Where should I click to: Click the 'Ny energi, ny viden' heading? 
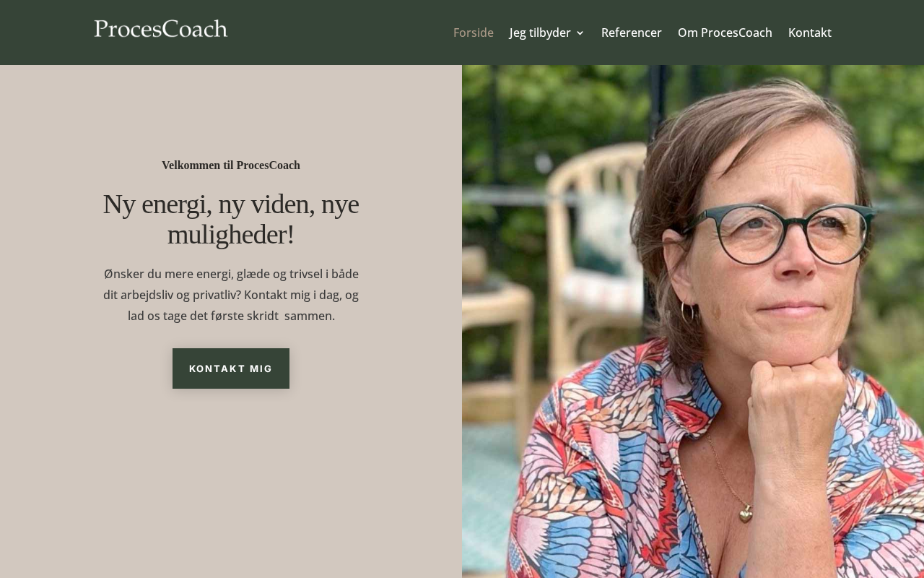(x=231, y=219)
